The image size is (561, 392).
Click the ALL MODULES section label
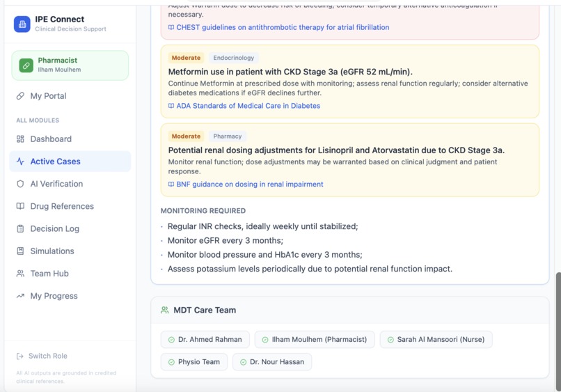[x=38, y=120]
